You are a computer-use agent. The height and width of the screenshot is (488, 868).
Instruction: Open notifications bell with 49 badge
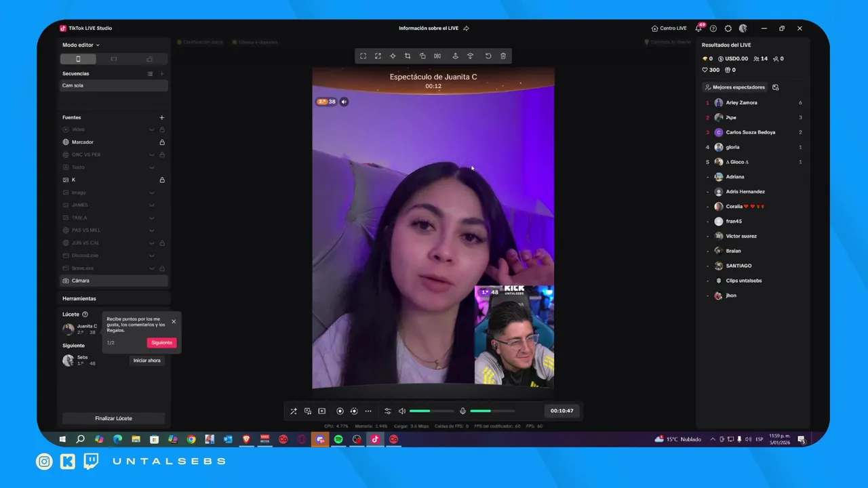click(x=699, y=28)
